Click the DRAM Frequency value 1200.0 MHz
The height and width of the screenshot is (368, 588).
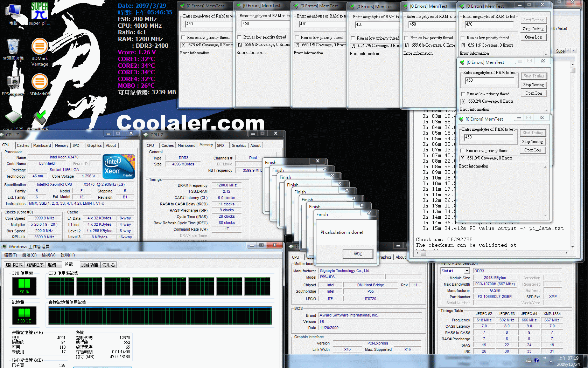pyautogui.click(x=226, y=185)
